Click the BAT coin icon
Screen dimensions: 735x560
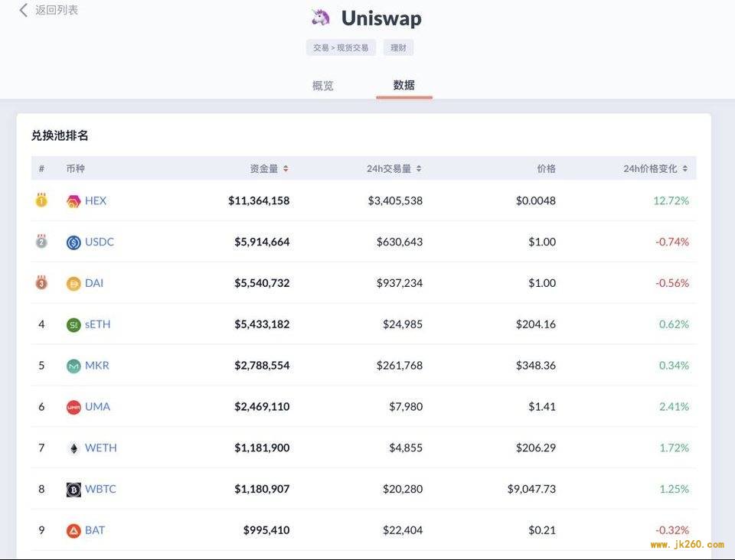point(73,530)
